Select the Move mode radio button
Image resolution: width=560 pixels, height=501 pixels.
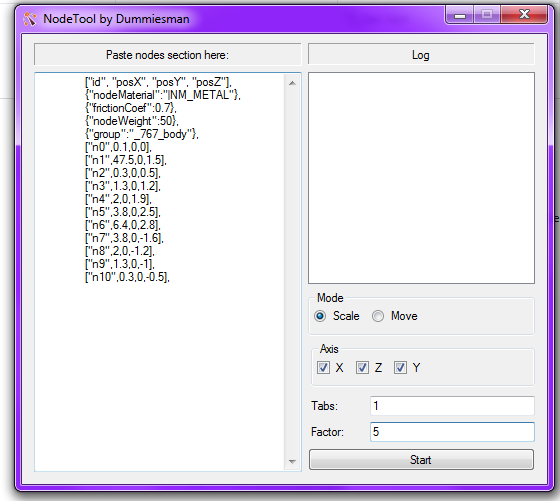(x=378, y=316)
